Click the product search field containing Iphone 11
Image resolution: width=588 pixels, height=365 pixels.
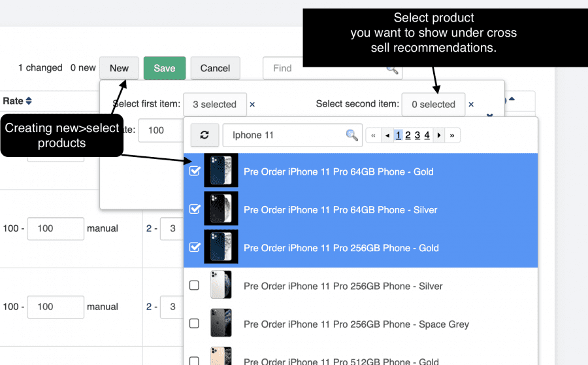[284, 135]
